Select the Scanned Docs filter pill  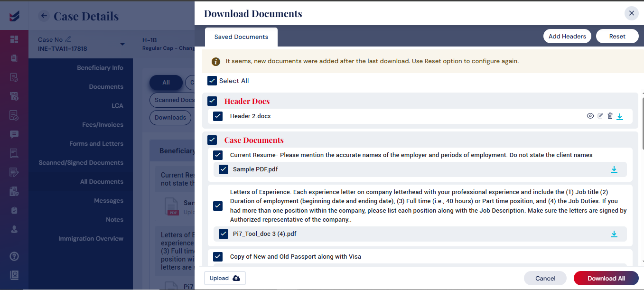coord(173,100)
